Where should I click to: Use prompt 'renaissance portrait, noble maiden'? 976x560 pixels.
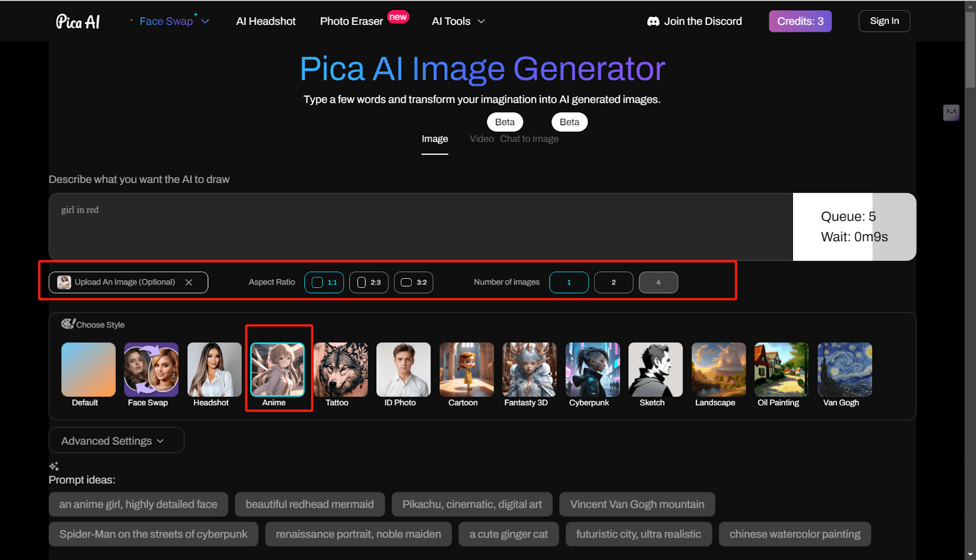pyautogui.click(x=359, y=534)
